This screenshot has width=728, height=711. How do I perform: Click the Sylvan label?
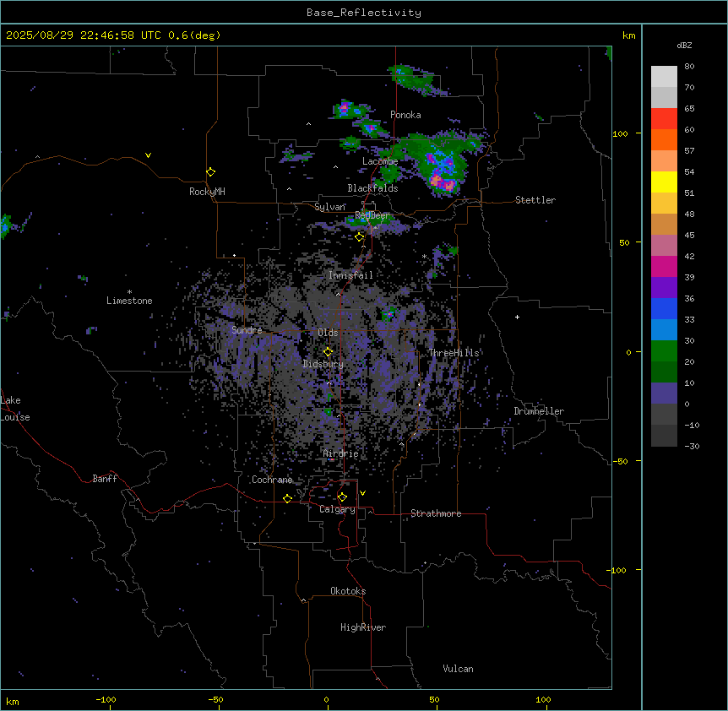point(329,207)
